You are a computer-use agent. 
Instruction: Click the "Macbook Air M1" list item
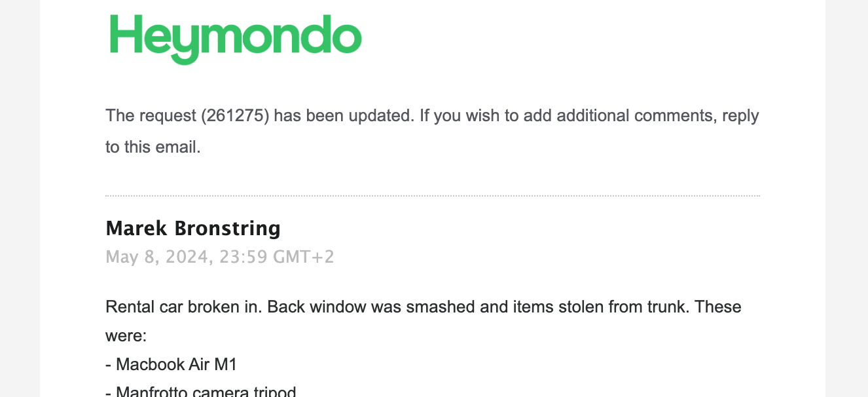tap(171, 364)
